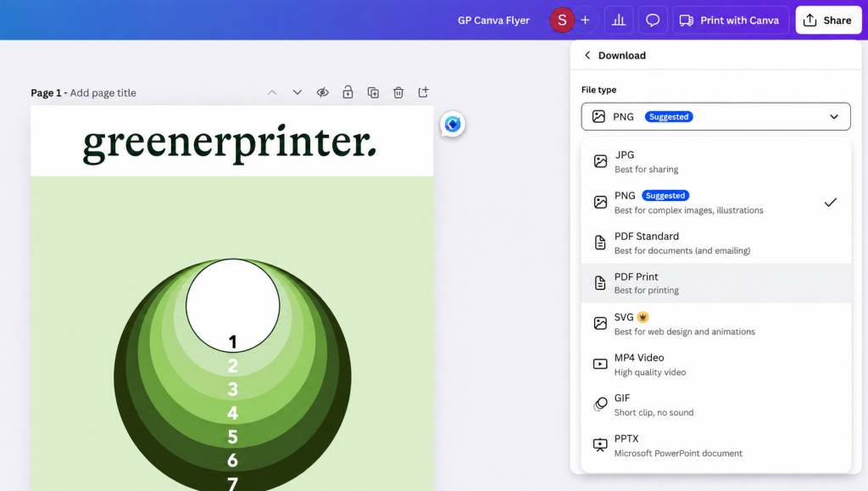
Task: Select the white circle labeled 1
Action: (x=232, y=305)
